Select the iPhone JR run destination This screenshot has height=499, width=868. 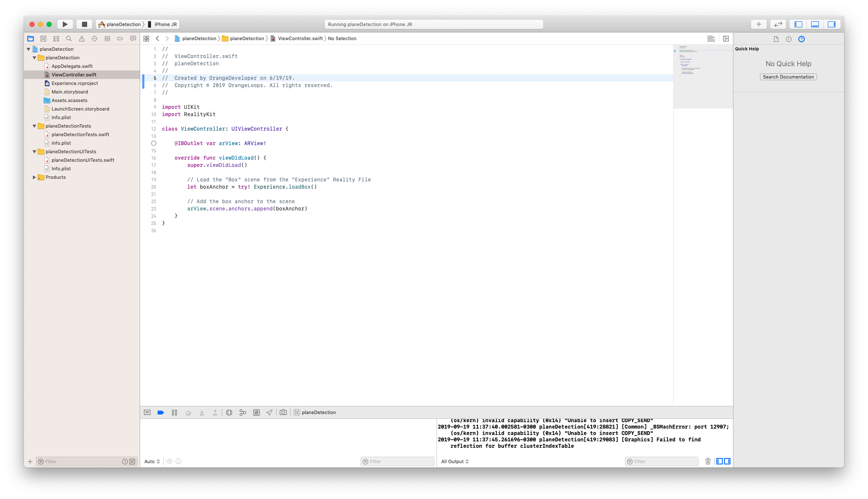162,24
